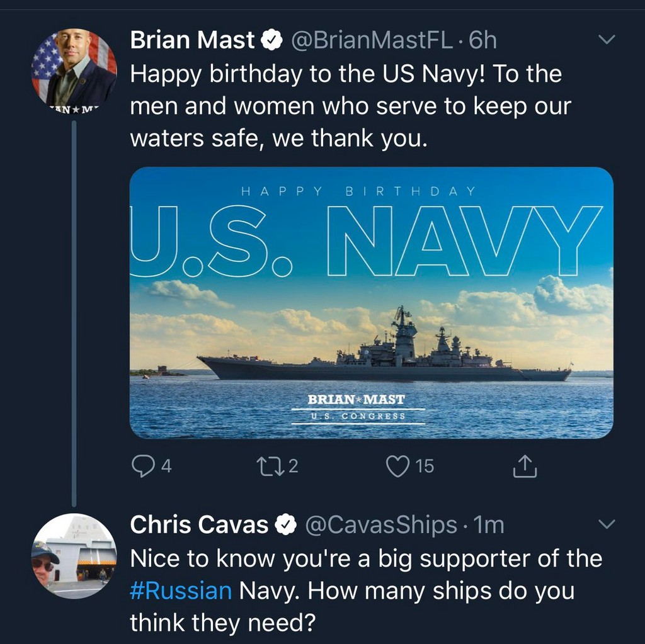Open Chris Cavas's profile picture
Screen dimensions: 645x644
74,555
